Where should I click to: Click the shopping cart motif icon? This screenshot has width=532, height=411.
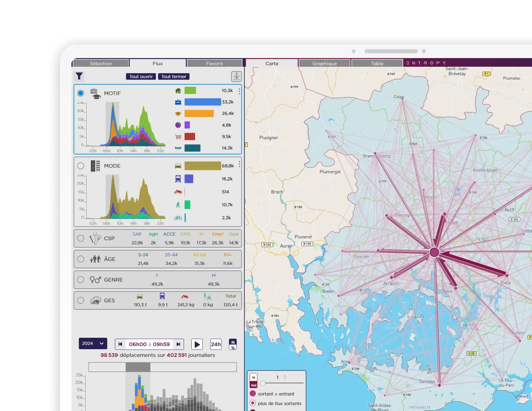(178, 137)
